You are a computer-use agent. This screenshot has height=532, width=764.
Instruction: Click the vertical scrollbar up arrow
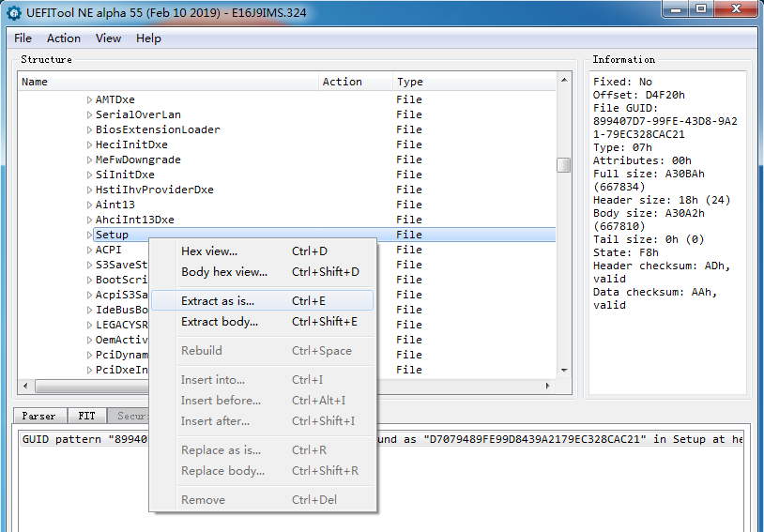(564, 80)
